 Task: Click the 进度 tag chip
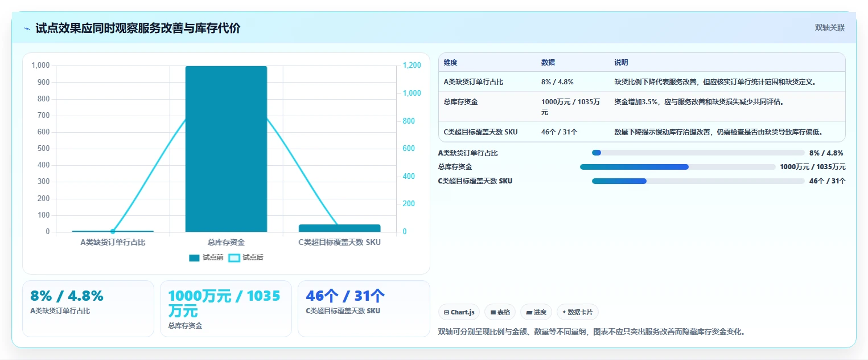pyautogui.click(x=536, y=312)
